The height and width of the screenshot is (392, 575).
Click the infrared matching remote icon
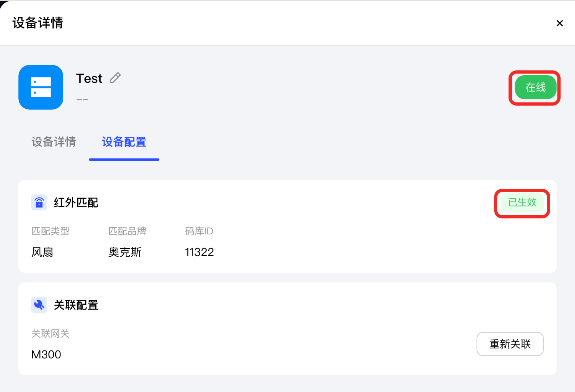click(x=39, y=202)
